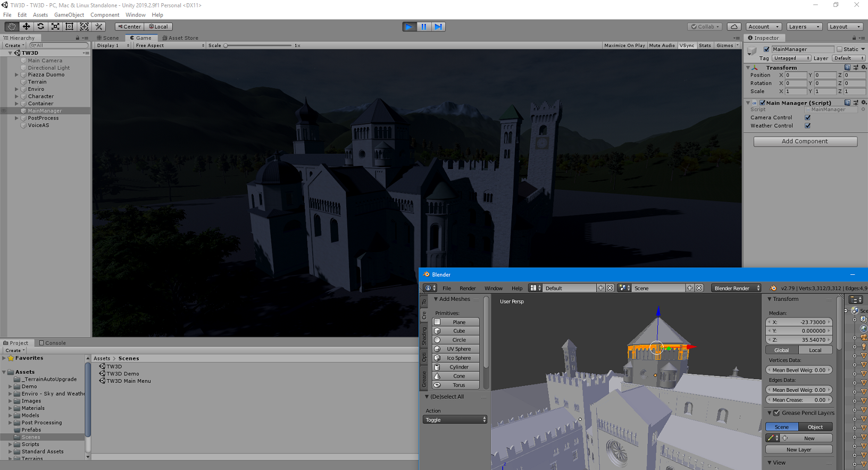Image resolution: width=868 pixels, height=470 pixels.
Task: Select the Move tool in Unity toolbar
Action: 26,27
